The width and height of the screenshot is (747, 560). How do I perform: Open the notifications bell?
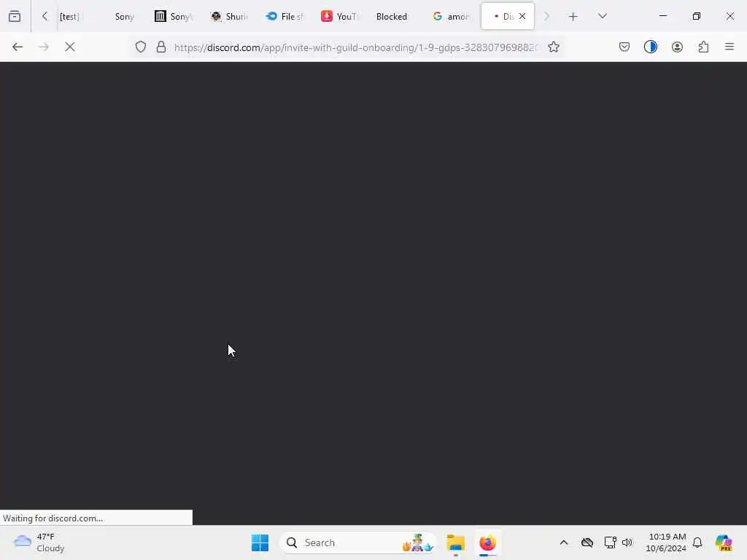[x=697, y=542]
